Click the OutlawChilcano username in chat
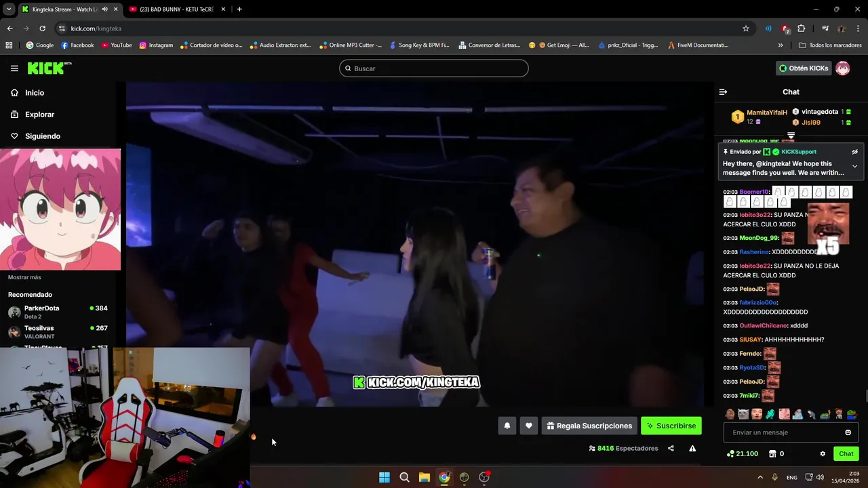Screen dimensions: 868x488 click(763, 326)
